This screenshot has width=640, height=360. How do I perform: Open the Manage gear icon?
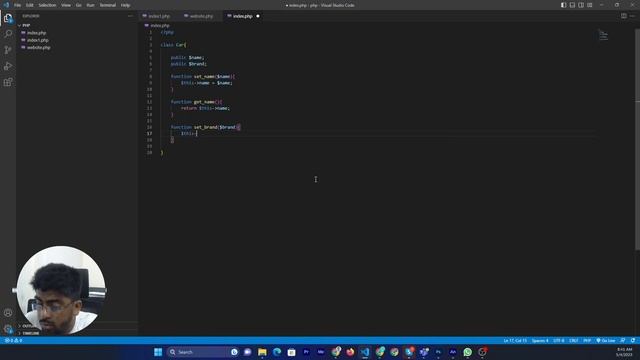click(x=8, y=328)
